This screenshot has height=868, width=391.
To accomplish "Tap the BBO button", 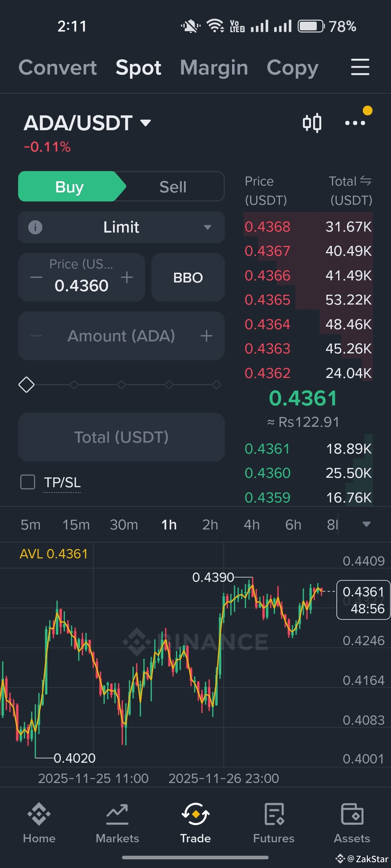I will point(188,277).
